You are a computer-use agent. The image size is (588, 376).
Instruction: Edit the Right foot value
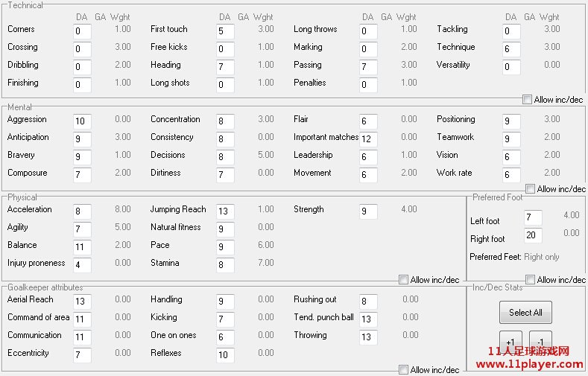click(x=533, y=235)
